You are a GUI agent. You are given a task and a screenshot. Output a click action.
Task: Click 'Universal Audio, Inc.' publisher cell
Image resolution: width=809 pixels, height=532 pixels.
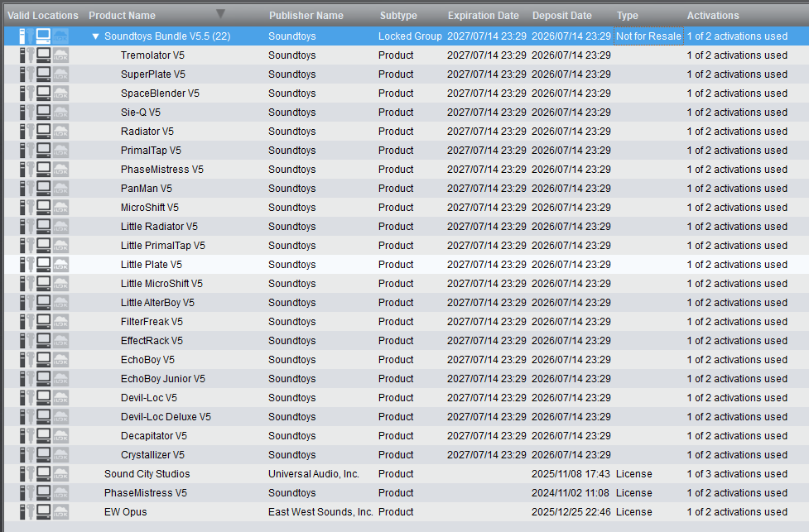coord(314,474)
